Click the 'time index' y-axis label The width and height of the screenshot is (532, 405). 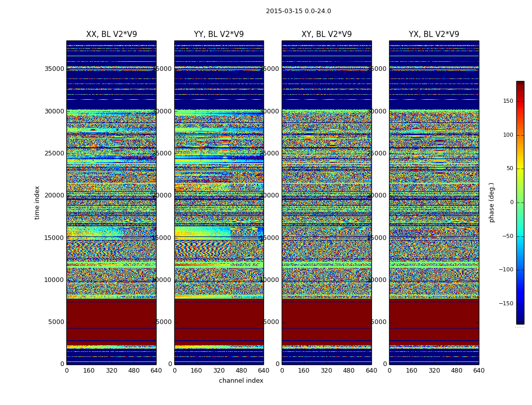[x=37, y=202]
